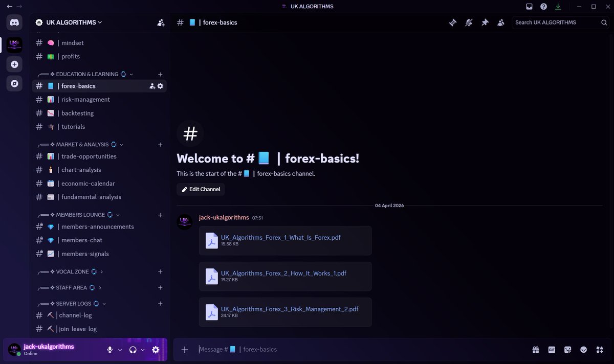Click the green download update icon

pyautogui.click(x=558, y=7)
